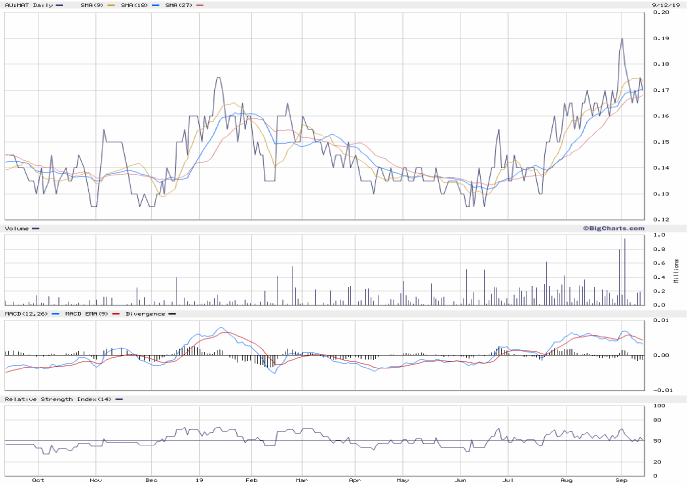This screenshot has height=485, width=687.
Task: Click the 0.19 price axis label
Action: point(662,38)
